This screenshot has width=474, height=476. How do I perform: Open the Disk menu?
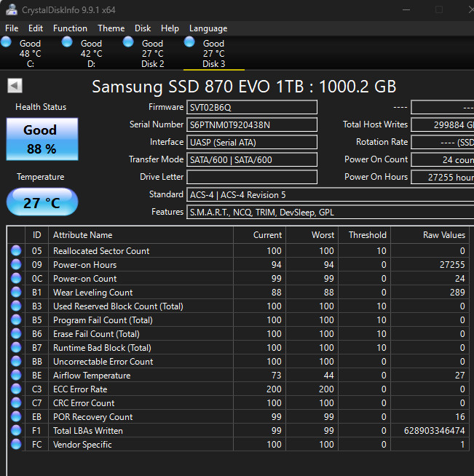pos(143,28)
